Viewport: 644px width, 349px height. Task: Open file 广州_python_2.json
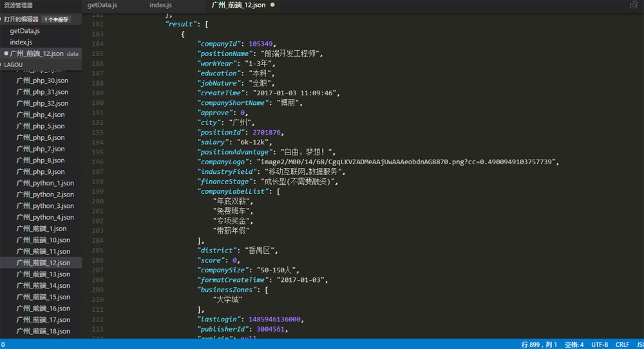[45, 194]
